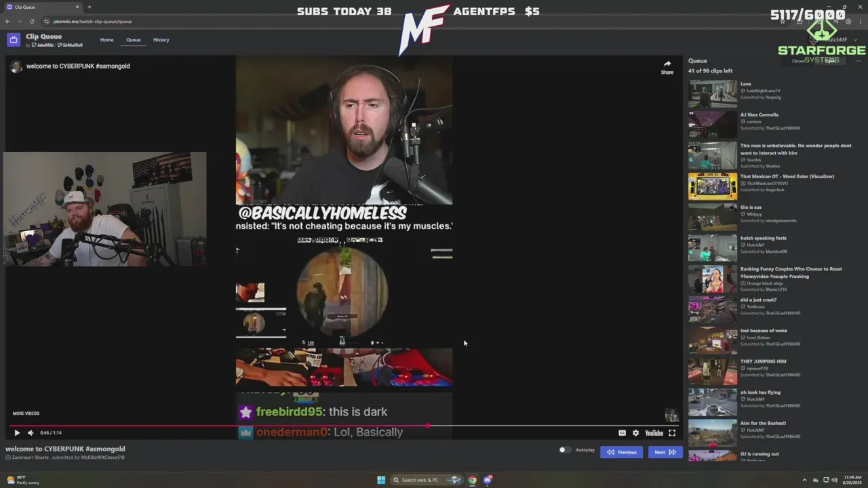This screenshot has width=868, height=488.
Task: Show hidden system tray icons
Action: 804,480
